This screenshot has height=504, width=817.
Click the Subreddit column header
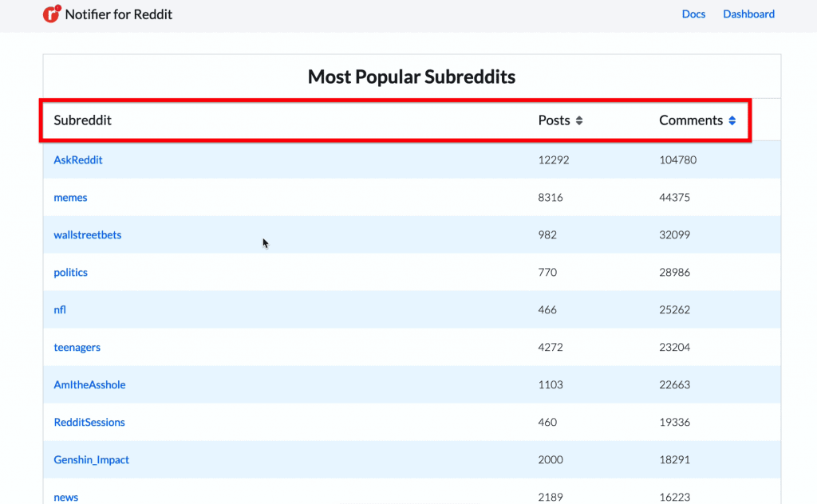(x=83, y=120)
